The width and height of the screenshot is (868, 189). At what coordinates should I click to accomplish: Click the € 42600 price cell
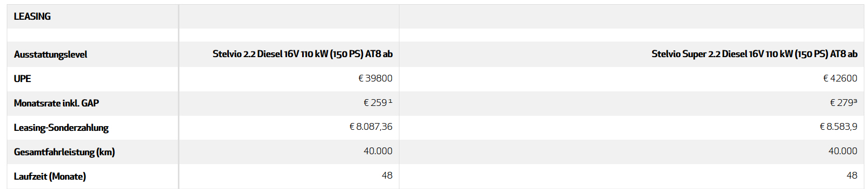840,78
